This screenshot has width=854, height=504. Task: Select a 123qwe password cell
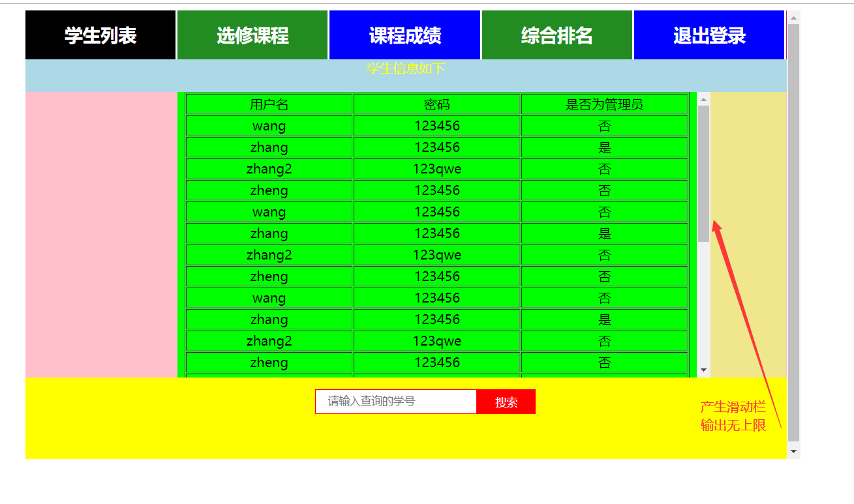coord(436,168)
